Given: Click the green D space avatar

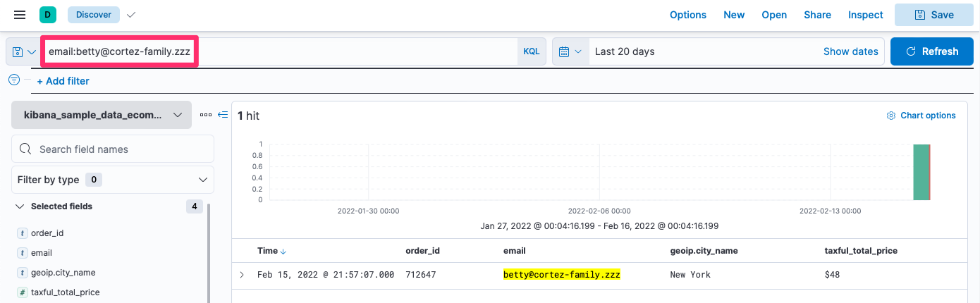Looking at the screenshot, I should point(47,15).
